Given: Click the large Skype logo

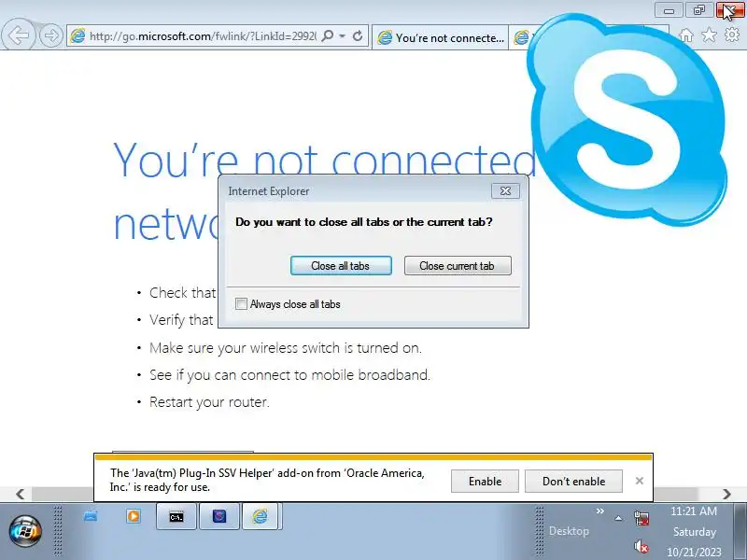Looking at the screenshot, I should (x=627, y=121).
